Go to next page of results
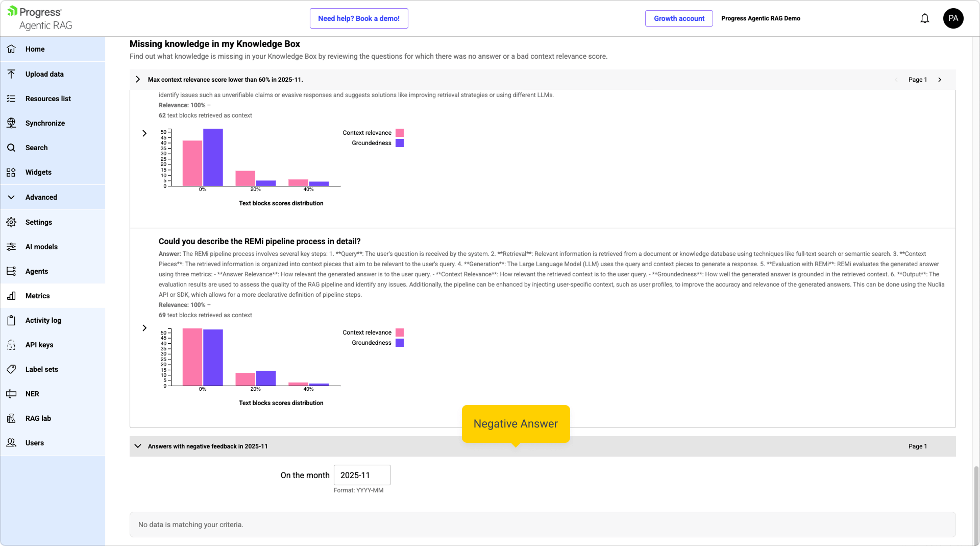This screenshot has height=546, width=980. coord(939,80)
